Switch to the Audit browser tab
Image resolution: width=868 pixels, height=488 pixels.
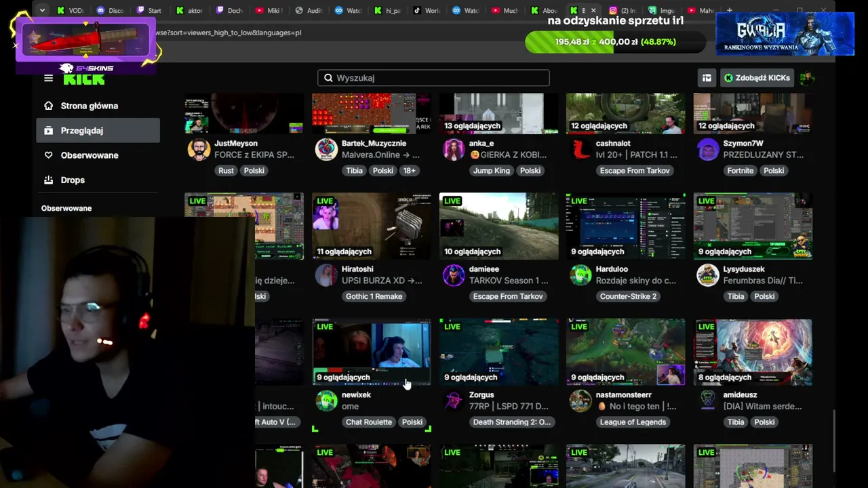pyautogui.click(x=309, y=10)
